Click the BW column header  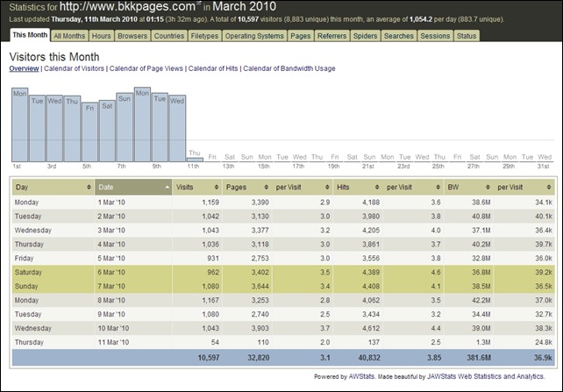(469, 187)
